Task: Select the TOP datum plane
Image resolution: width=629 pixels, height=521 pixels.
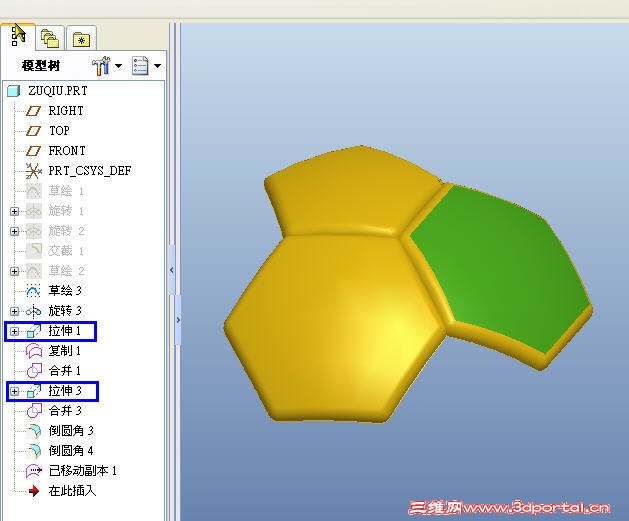Action: point(59,131)
